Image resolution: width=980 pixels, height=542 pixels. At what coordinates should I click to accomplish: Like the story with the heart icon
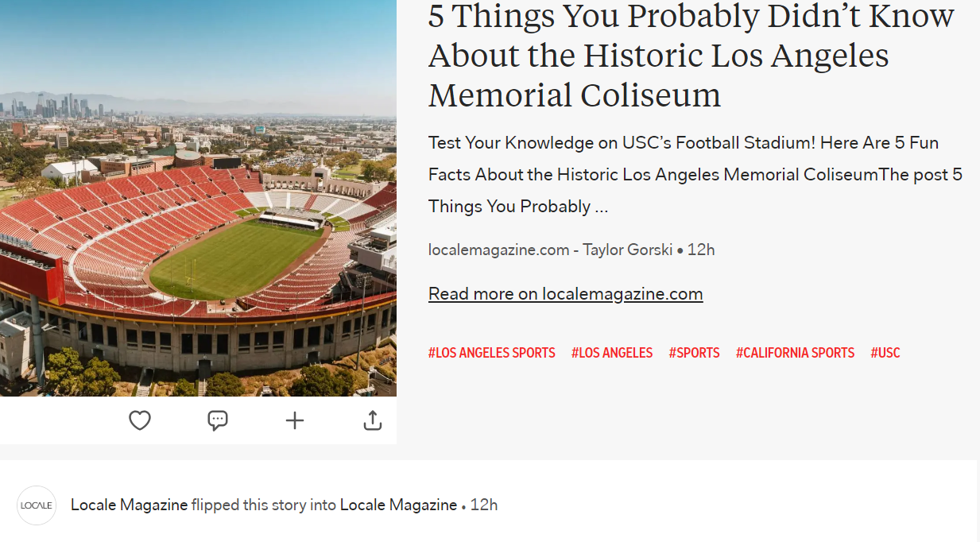coord(140,420)
